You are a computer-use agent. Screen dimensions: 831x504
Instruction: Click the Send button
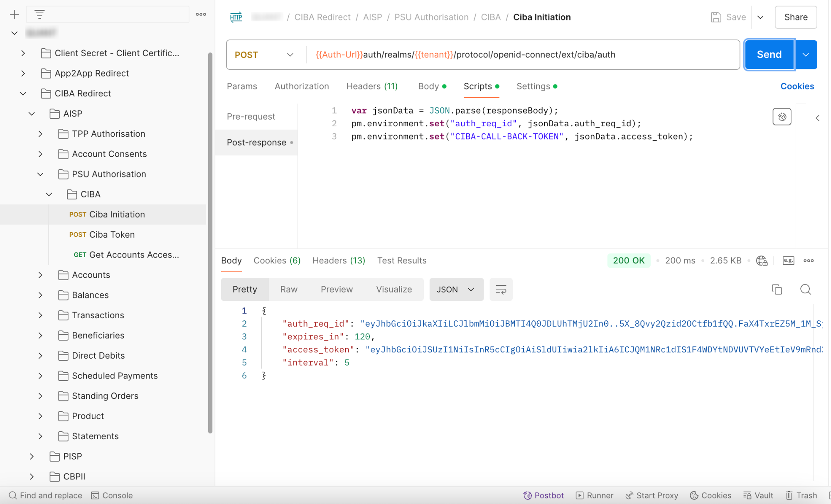pos(769,55)
